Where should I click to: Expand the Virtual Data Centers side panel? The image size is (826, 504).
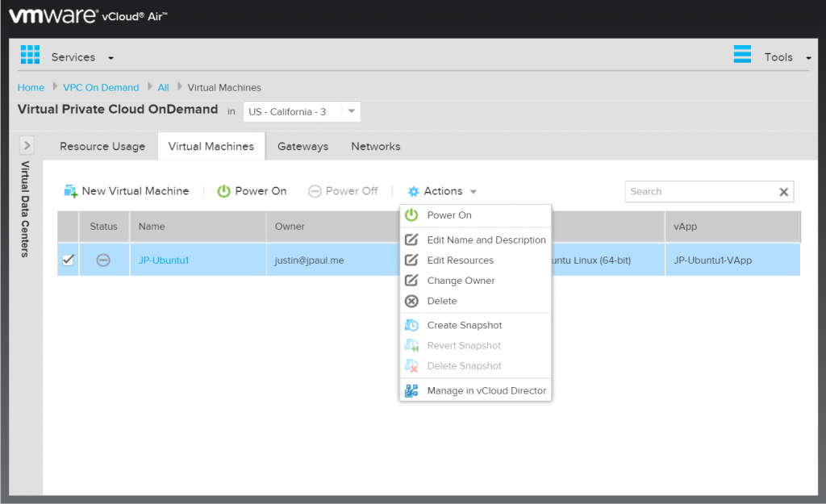[x=27, y=145]
